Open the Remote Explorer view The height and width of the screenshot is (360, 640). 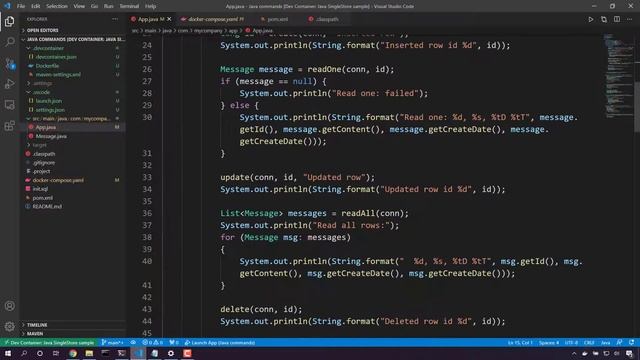(x=9, y=104)
